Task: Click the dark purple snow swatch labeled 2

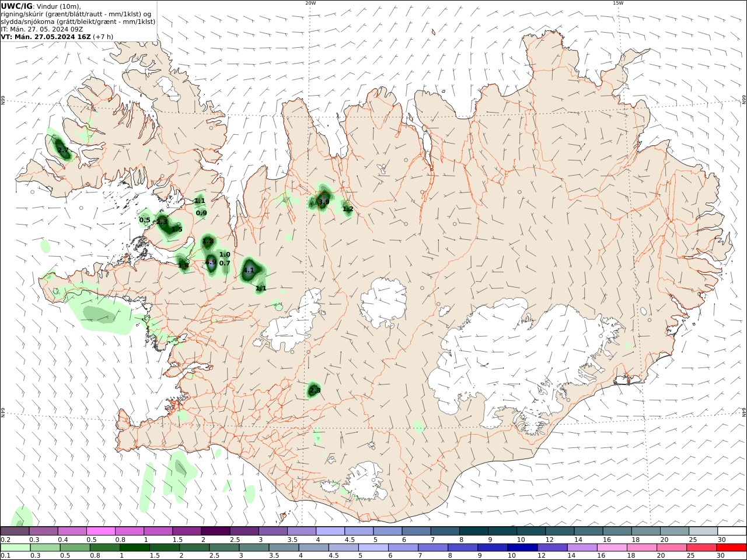Action: 215,531
